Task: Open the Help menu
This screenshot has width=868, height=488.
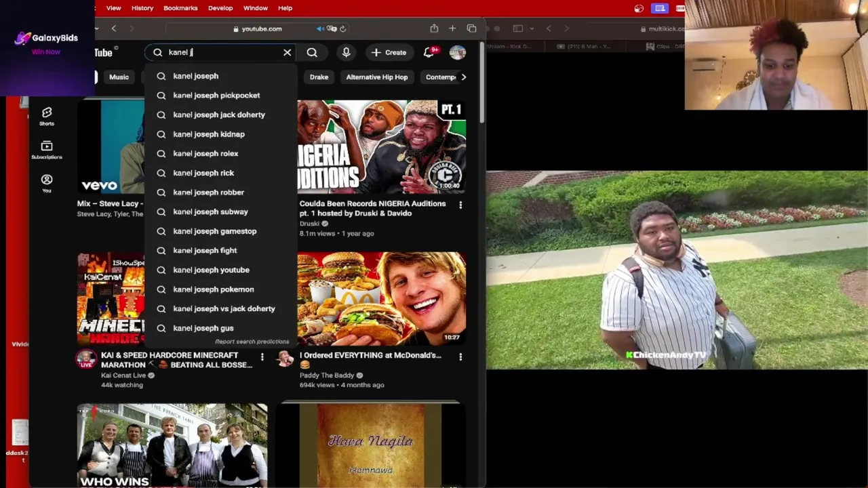Action: 285,8
